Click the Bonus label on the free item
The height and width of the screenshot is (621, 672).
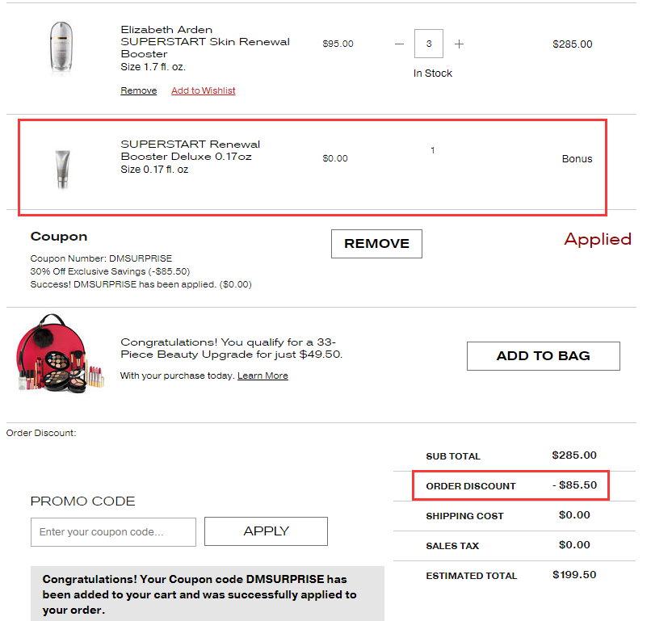[577, 159]
